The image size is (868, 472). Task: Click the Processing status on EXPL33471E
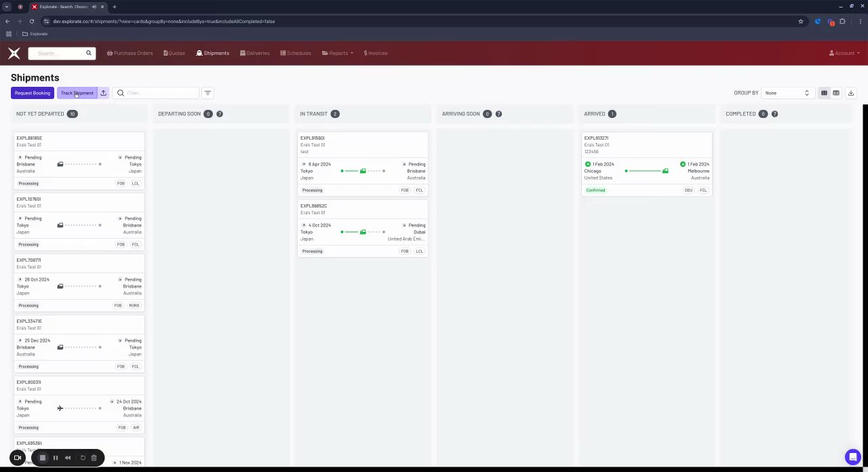(x=28, y=367)
